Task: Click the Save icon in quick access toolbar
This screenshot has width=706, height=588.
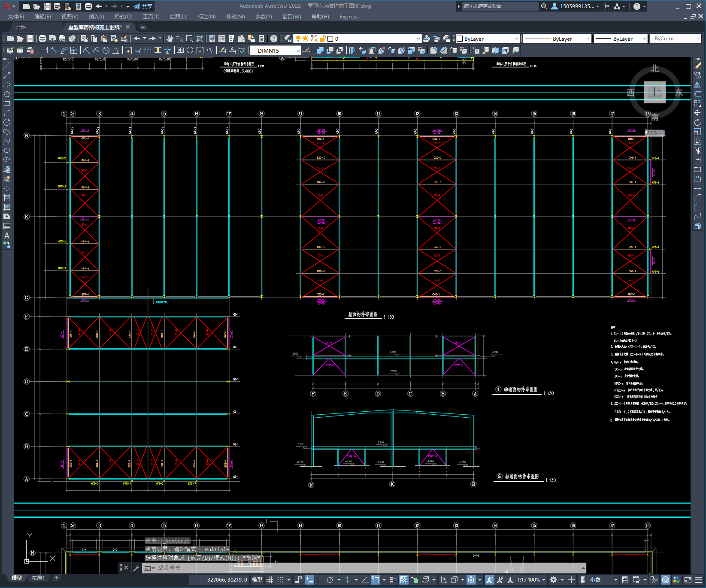Action: [x=47, y=6]
